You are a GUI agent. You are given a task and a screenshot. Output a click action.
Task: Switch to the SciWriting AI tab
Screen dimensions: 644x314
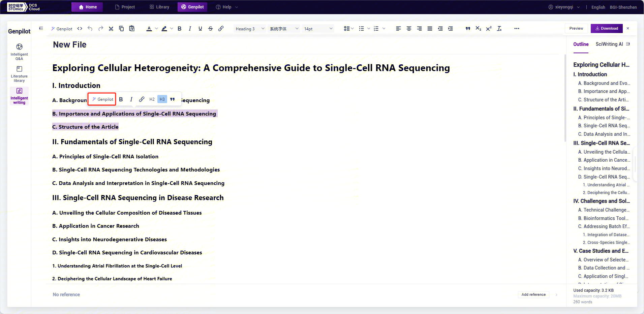click(x=609, y=44)
